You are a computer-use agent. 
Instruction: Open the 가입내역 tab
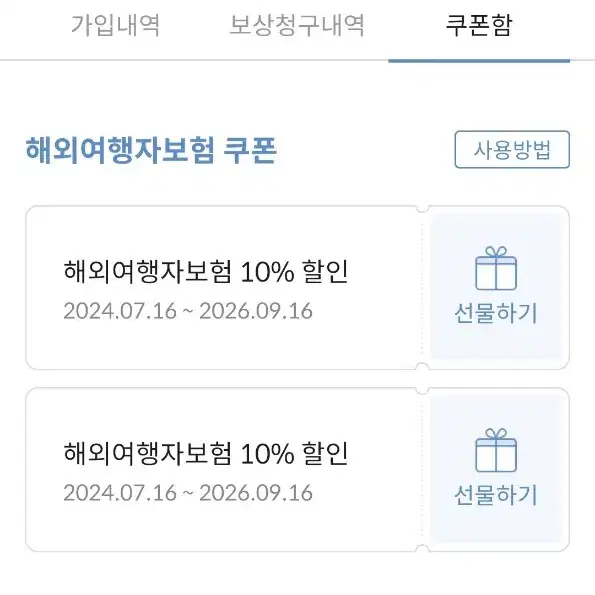click(x=115, y=25)
